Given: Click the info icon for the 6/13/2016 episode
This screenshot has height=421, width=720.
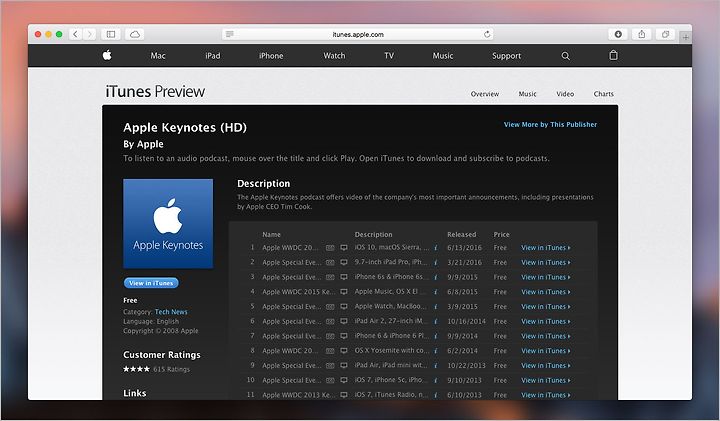Looking at the screenshot, I should click(435, 248).
